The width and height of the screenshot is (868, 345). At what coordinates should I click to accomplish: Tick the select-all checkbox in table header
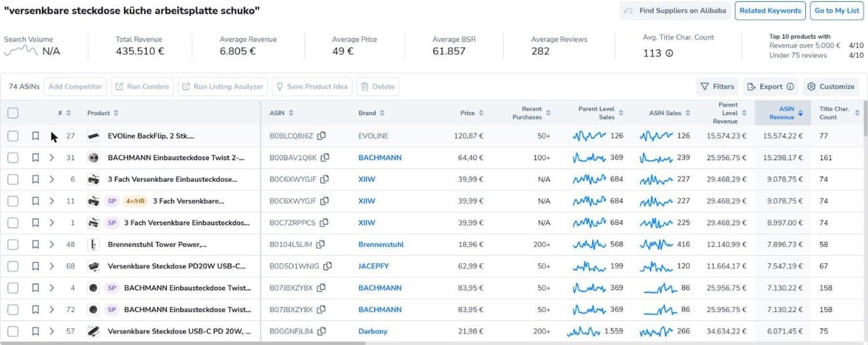13,113
